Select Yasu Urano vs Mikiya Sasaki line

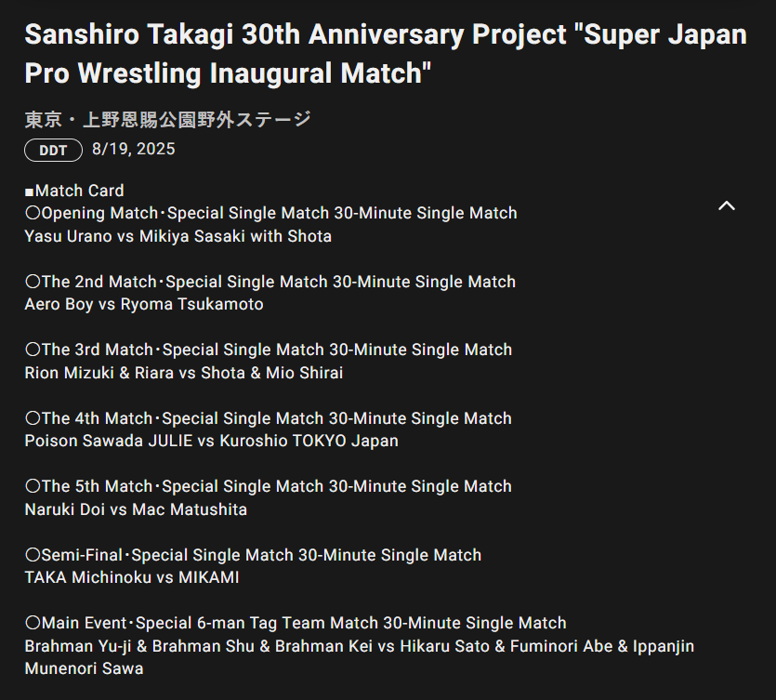pyautogui.click(x=178, y=236)
